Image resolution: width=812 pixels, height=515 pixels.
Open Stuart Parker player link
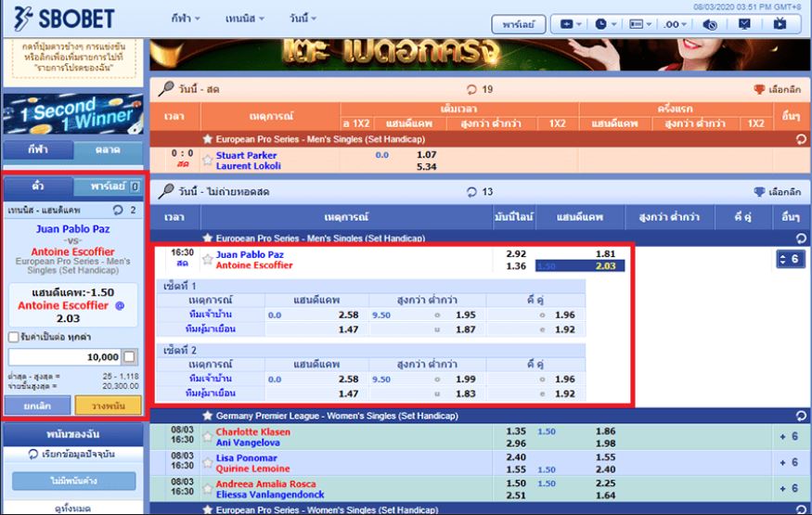(x=246, y=155)
